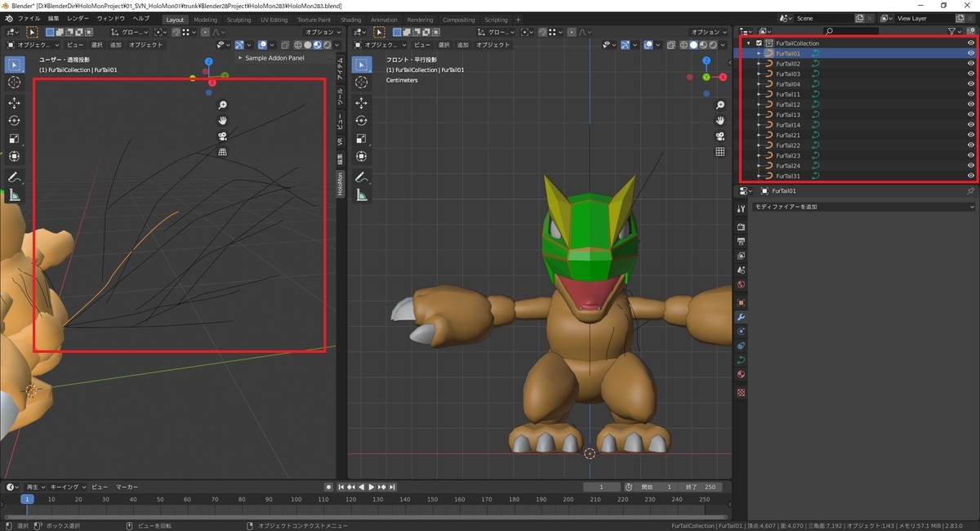
Task: Activate the Scale tool in the left viewport
Action: point(15,139)
